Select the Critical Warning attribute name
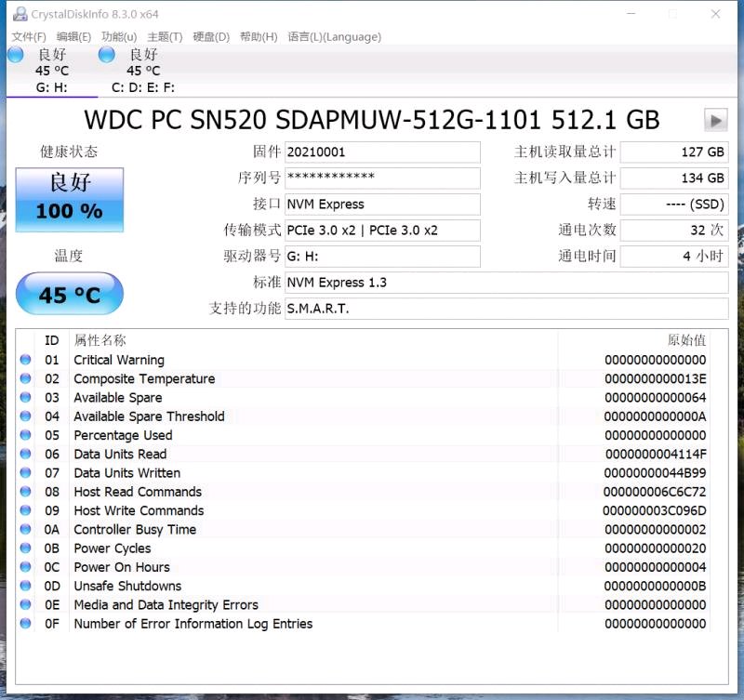The image size is (744, 700). click(x=119, y=360)
